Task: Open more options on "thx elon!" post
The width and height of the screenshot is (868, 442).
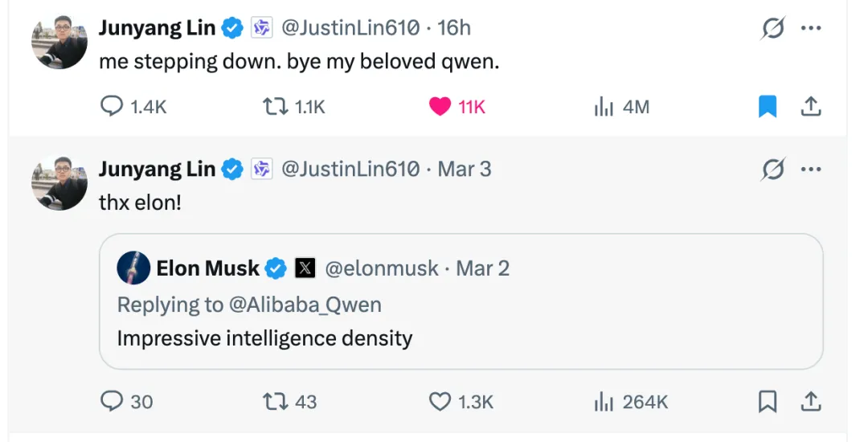Action: tap(811, 170)
